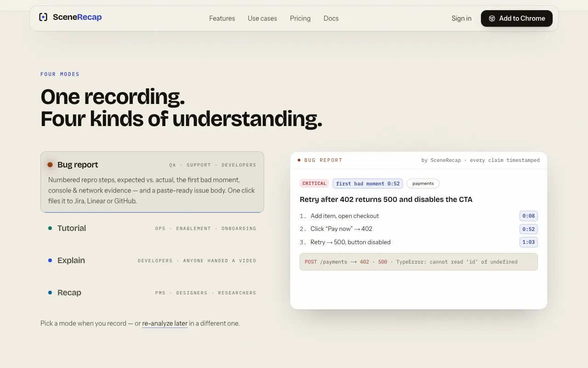The height and width of the screenshot is (368, 588).
Task: Open the Pricing page link
Action: [x=300, y=18]
